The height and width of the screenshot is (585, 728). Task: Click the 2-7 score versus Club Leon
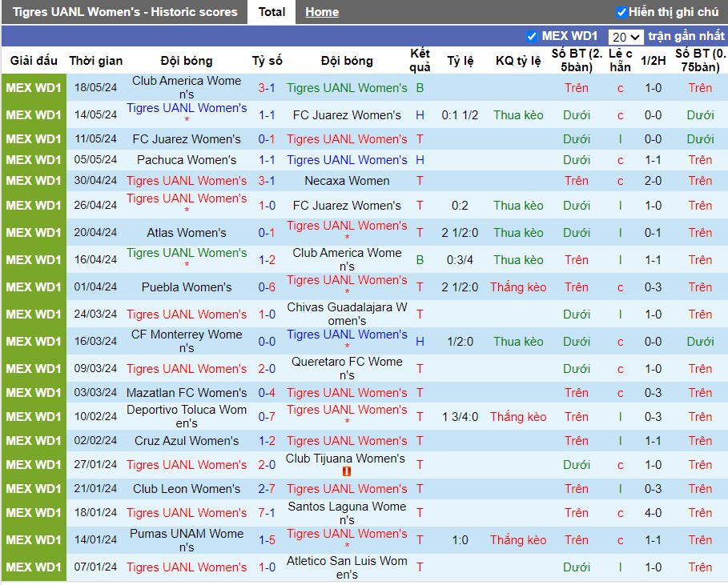[x=267, y=489]
